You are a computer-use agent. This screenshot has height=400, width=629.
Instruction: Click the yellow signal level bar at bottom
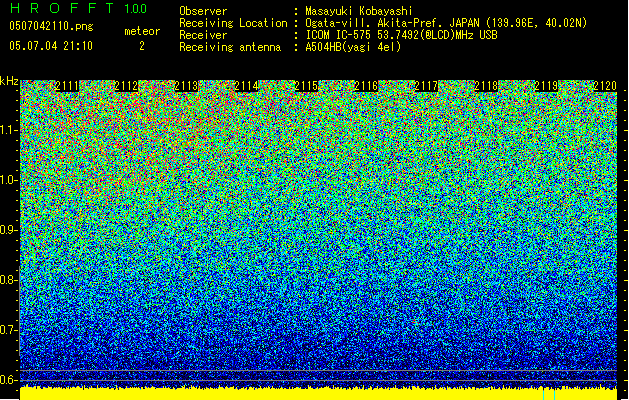click(319, 394)
